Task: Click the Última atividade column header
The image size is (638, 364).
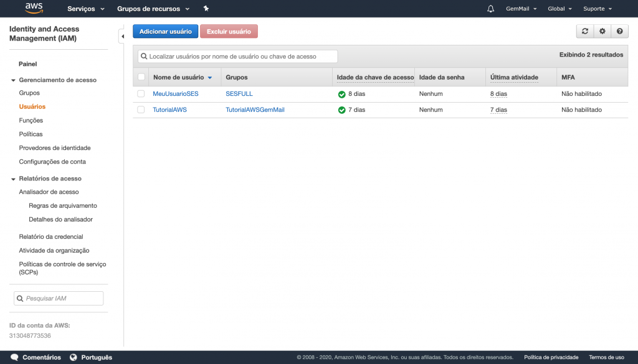Action: click(514, 77)
